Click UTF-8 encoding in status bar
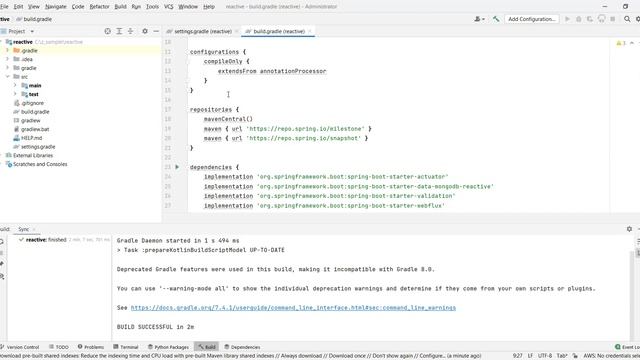 coord(545,356)
